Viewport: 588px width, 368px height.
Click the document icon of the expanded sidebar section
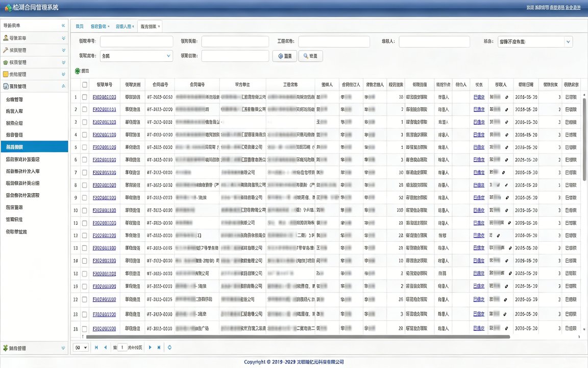pos(6,86)
